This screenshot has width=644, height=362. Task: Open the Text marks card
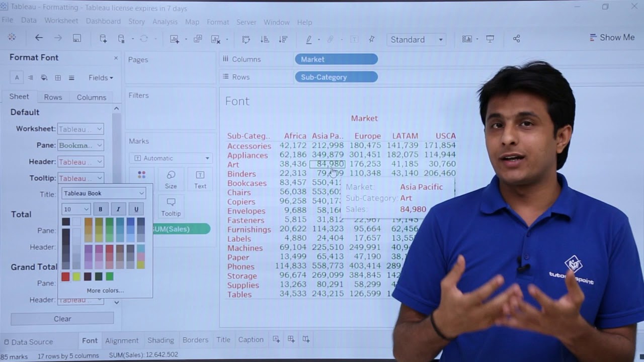[x=200, y=179]
